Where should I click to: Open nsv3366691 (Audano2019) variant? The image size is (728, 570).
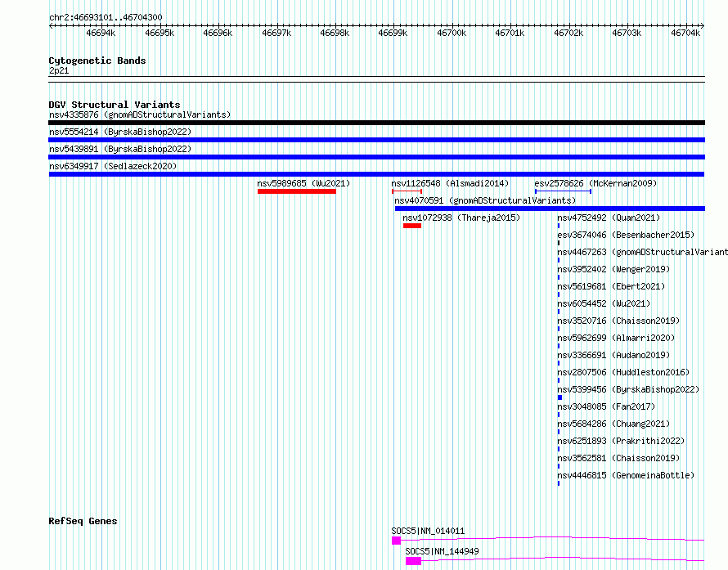point(613,355)
